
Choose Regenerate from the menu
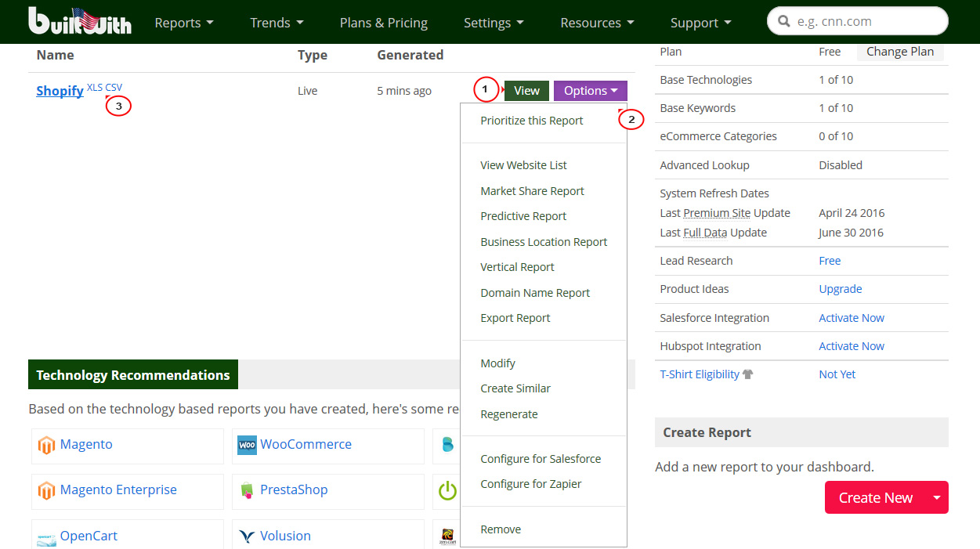pyautogui.click(x=509, y=414)
